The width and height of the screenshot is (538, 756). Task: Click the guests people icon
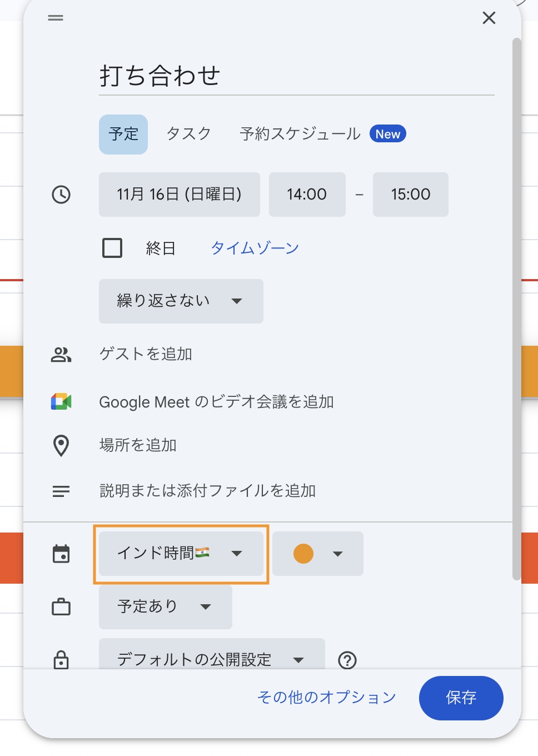[x=61, y=355]
